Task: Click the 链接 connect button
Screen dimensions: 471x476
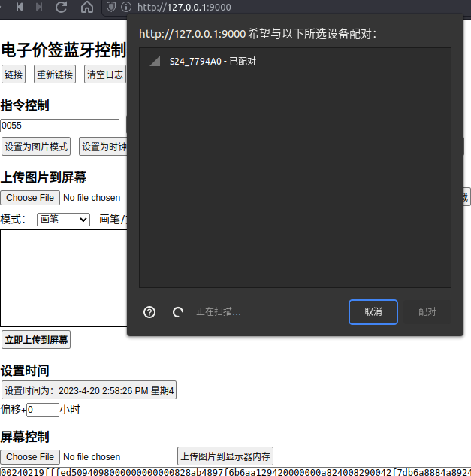Action: (14, 74)
